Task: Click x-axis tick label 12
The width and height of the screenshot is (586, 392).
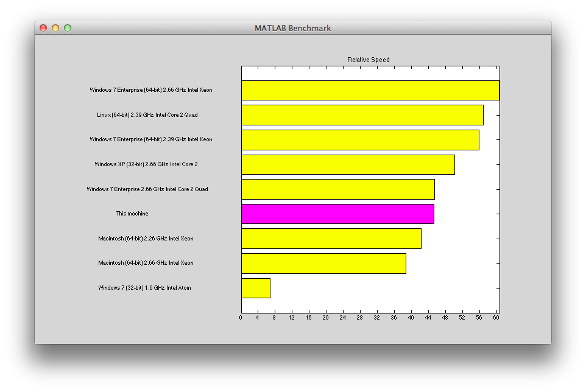Action: (292, 318)
